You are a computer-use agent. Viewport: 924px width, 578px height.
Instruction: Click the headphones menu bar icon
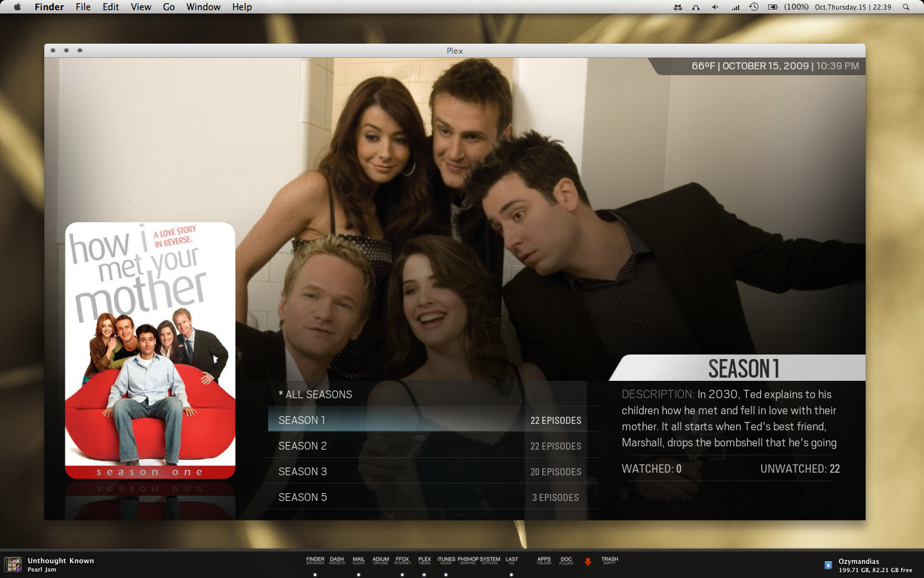[x=696, y=7]
